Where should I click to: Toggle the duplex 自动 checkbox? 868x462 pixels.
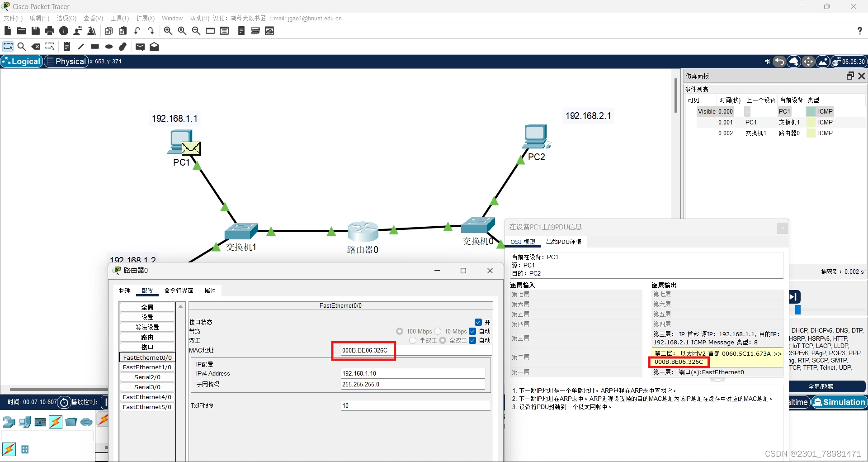coord(472,340)
